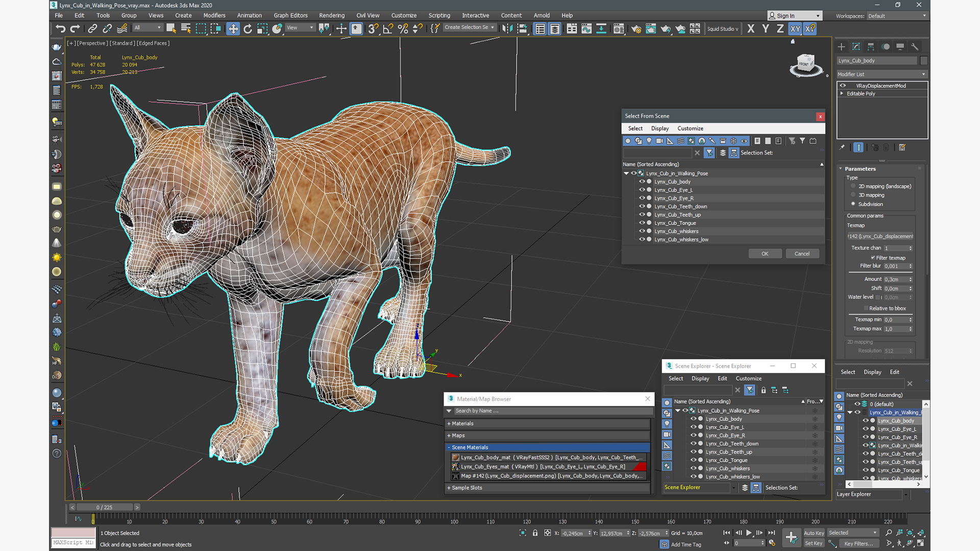The width and height of the screenshot is (980, 551).
Task: Open the Graph Editors menu
Action: coord(290,16)
